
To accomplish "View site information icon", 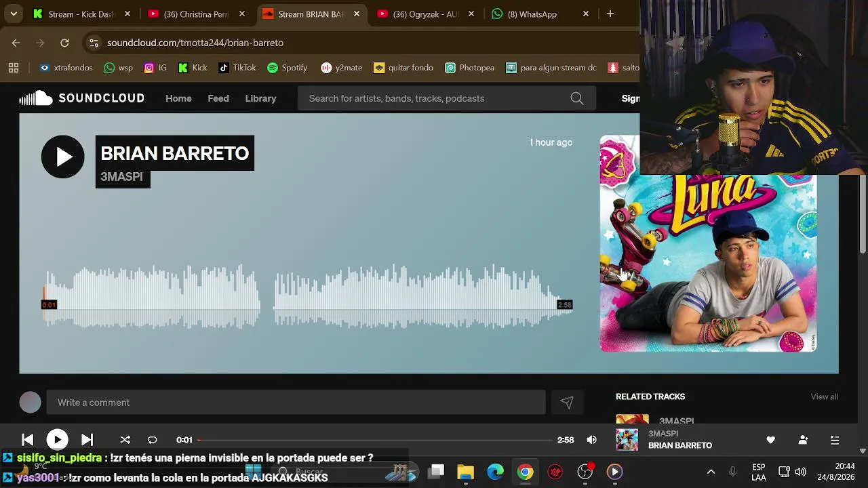I will click(x=94, y=43).
